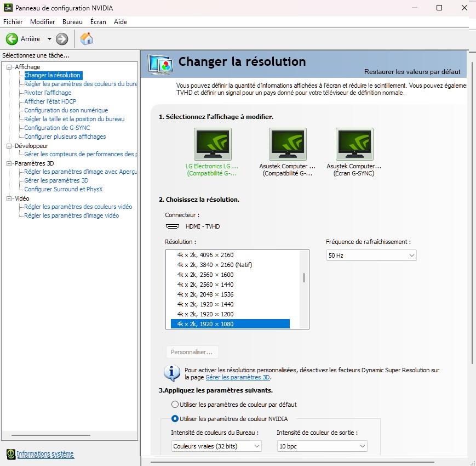Open Pivoter l'affichage task
This screenshot has height=466, width=476.
point(48,93)
